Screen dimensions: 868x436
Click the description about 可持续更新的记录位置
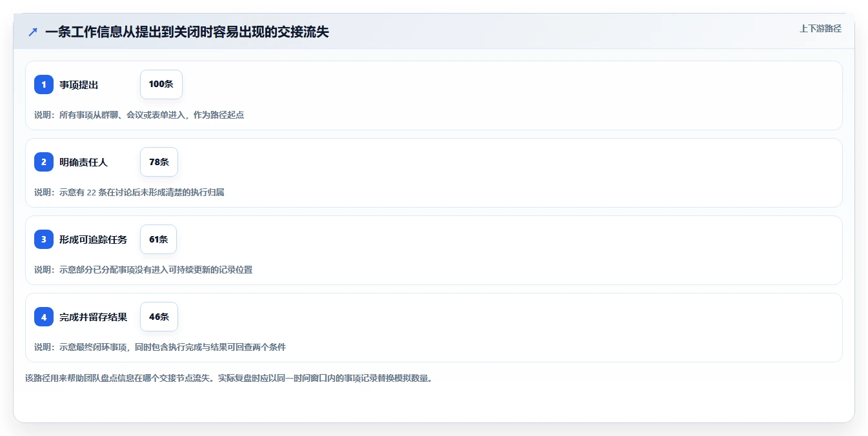pyautogui.click(x=143, y=270)
